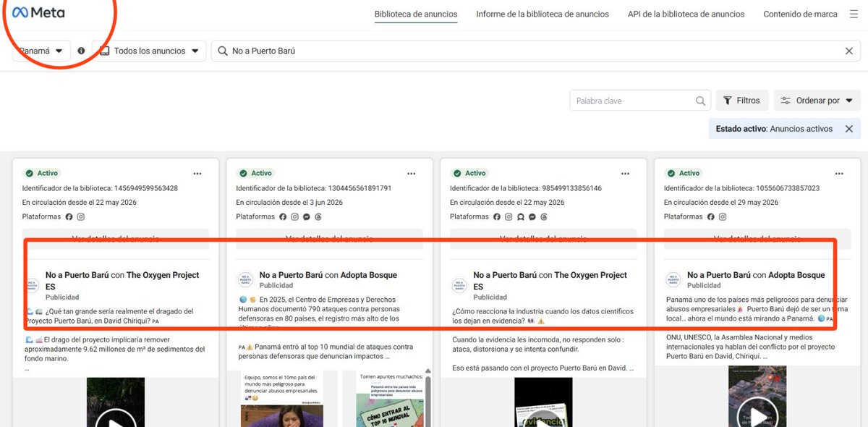The width and height of the screenshot is (868, 427).
Task: Open three-dot menu on ad 1304456561891791
Action: [x=412, y=174]
